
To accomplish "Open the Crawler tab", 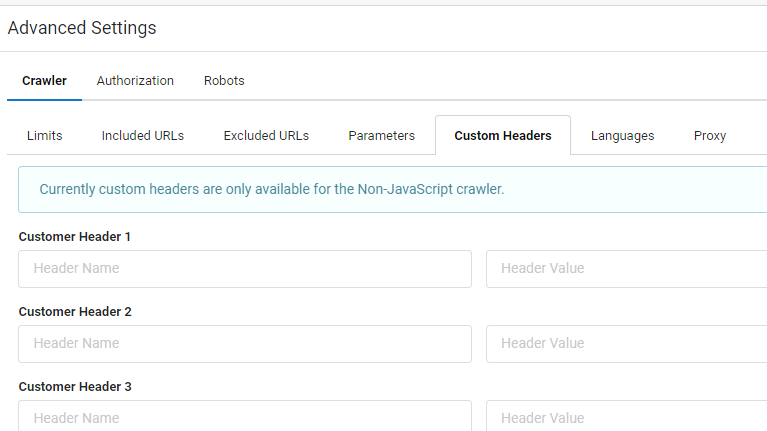I will (44, 81).
